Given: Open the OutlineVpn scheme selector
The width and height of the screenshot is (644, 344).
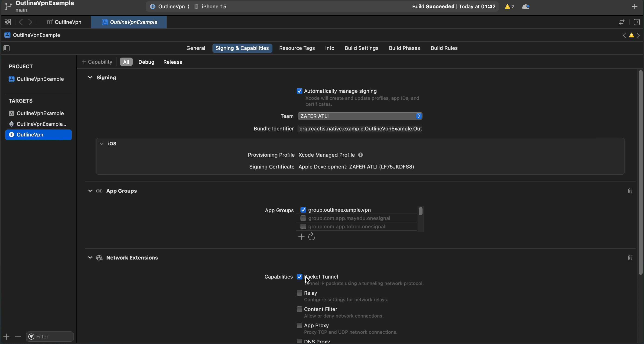Looking at the screenshot, I should click(x=167, y=6).
